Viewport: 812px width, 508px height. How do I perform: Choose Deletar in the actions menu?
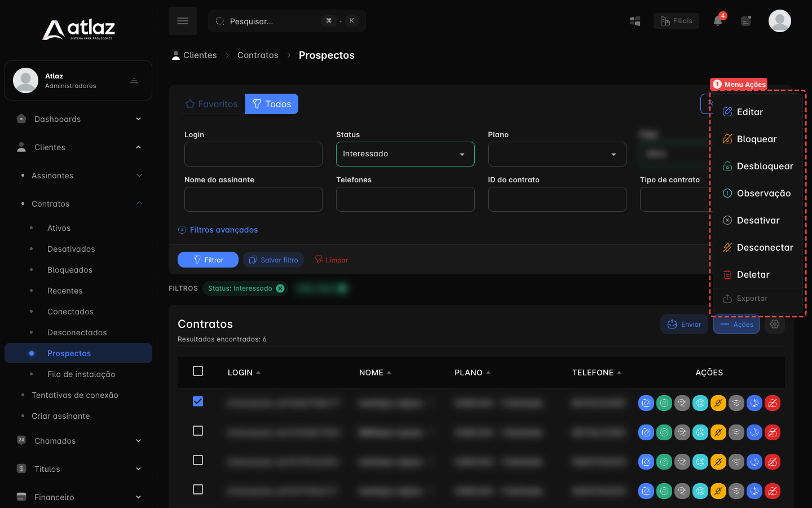click(758, 274)
